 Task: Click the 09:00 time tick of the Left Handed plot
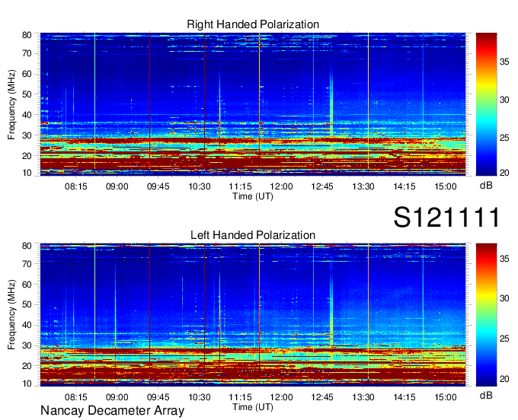[x=117, y=397]
